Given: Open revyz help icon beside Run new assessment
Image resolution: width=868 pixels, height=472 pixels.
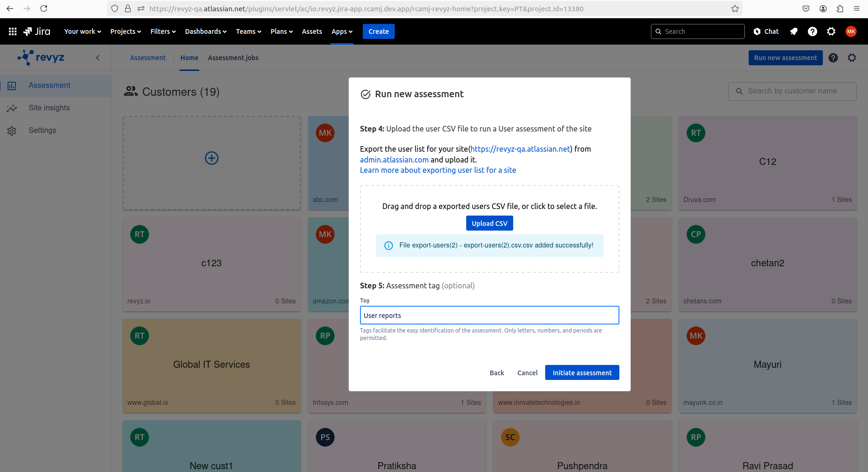Looking at the screenshot, I should [833, 58].
